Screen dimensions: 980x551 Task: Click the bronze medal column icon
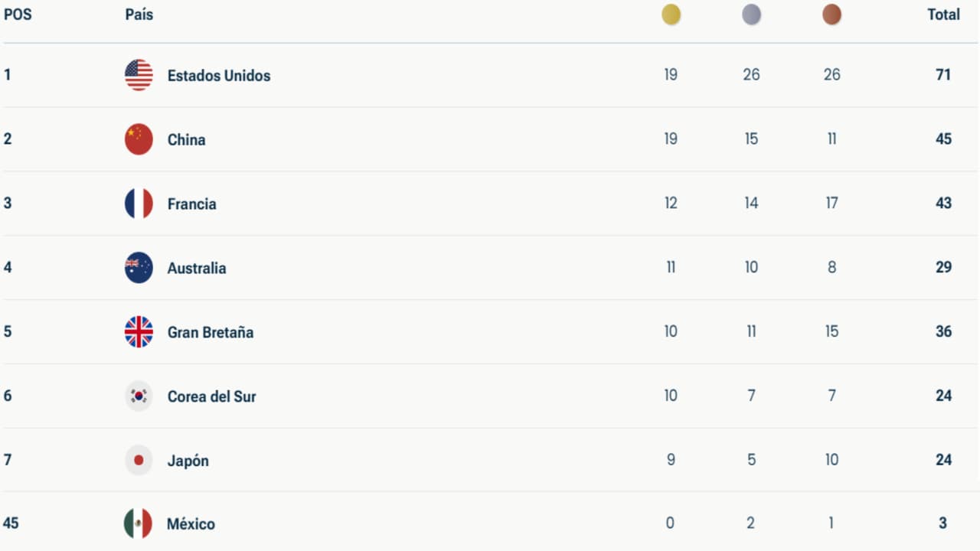(832, 15)
